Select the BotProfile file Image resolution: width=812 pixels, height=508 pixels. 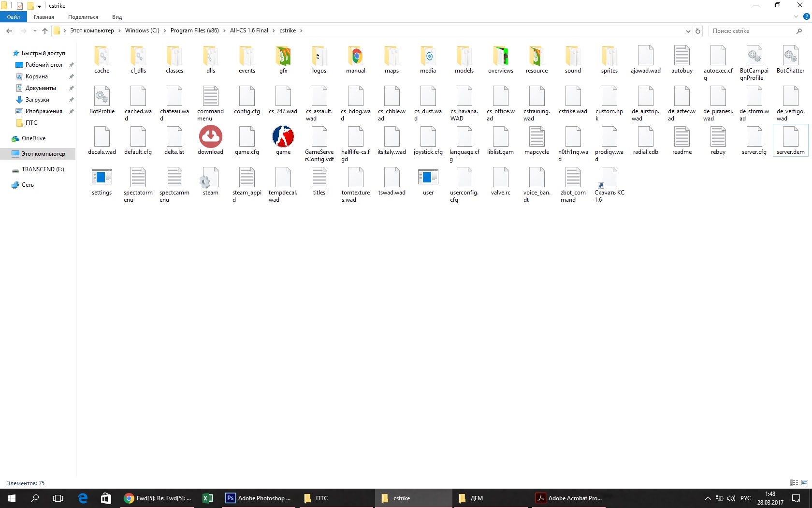[x=101, y=100]
